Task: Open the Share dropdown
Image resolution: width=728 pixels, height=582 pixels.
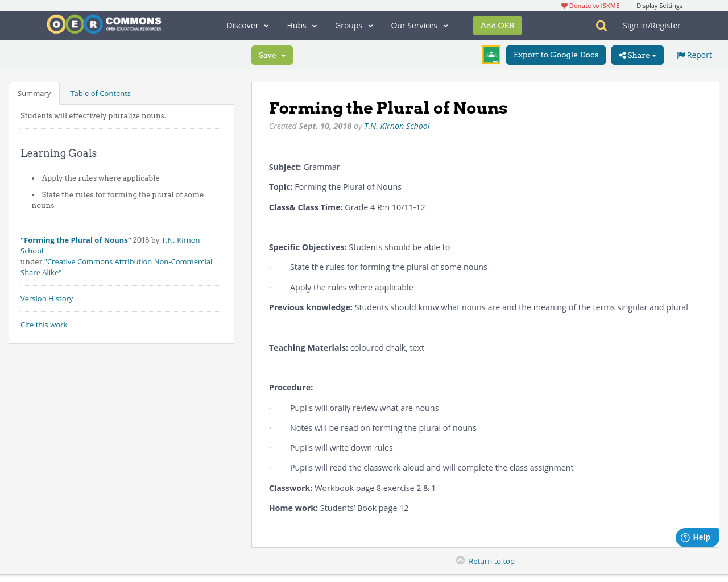Action: 637,55
